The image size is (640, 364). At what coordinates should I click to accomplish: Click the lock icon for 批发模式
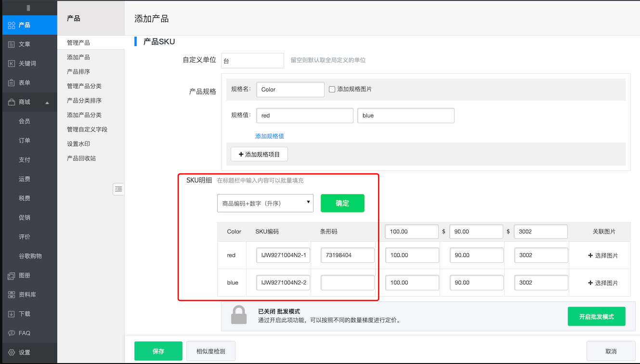(x=239, y=316)
